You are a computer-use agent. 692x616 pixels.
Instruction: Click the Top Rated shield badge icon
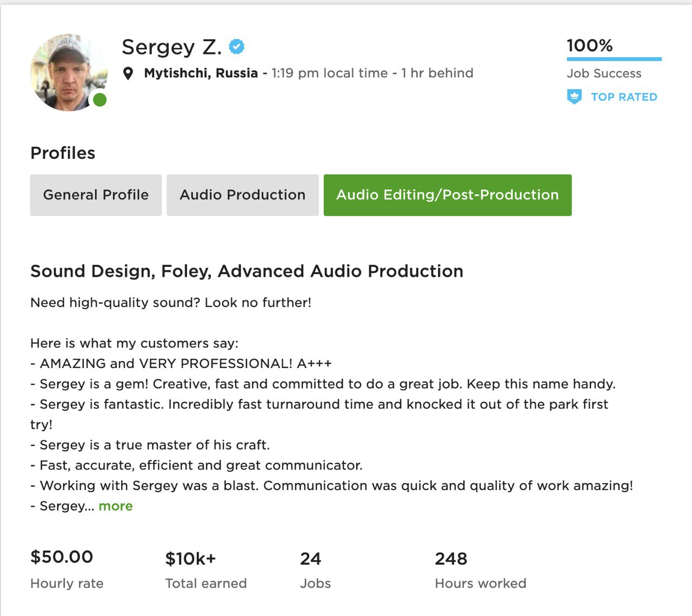(574, 97)
